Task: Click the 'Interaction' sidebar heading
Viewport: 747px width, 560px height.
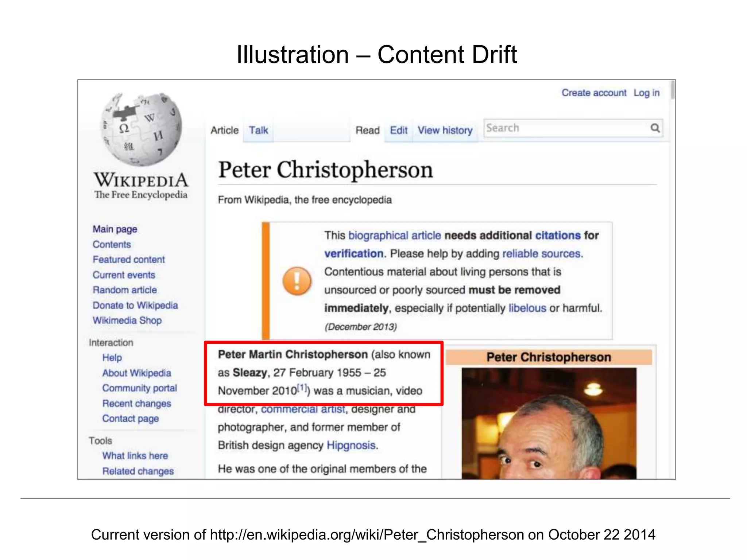Action: click(111, 343)
